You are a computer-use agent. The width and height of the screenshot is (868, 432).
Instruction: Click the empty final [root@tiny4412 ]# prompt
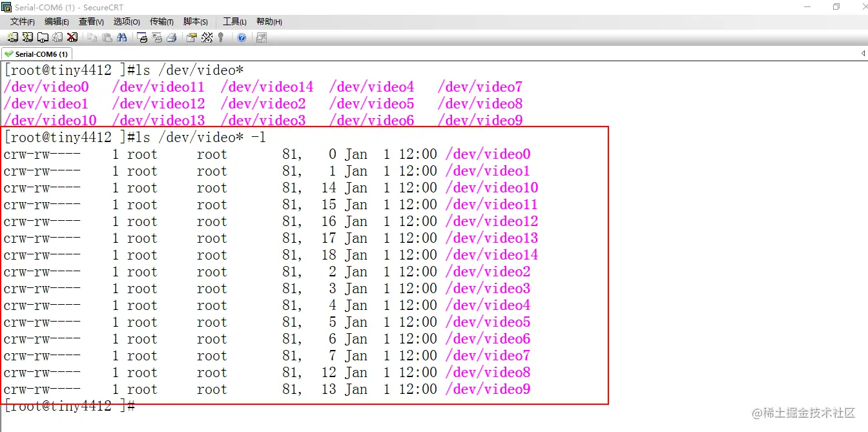tap(69, 406)
